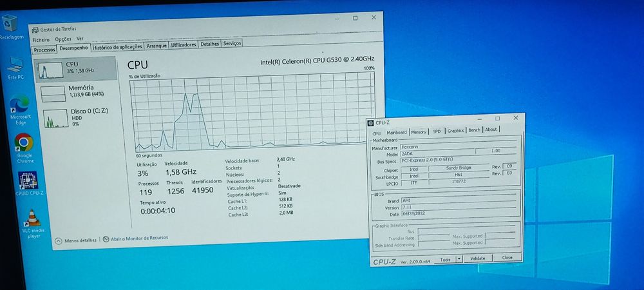Click the Virtualização value Desativado
The height and width of the screenshot is (290, 644).
click(x=289, y=186)
